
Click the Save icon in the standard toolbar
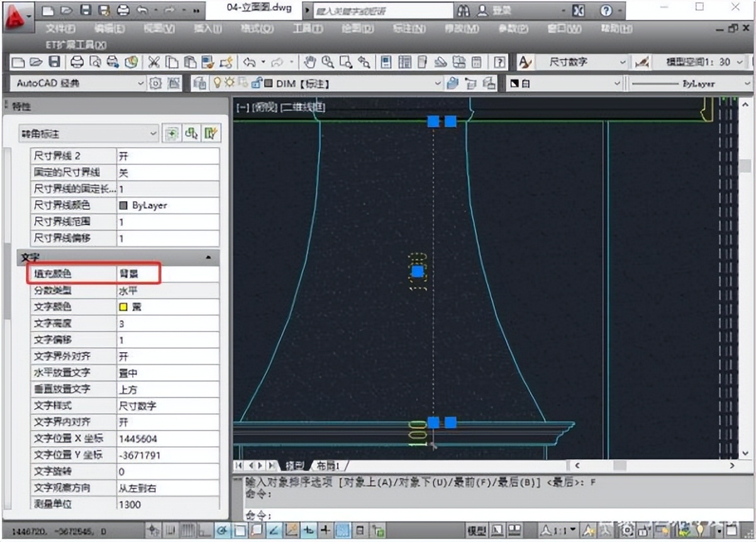coord(55,62)
